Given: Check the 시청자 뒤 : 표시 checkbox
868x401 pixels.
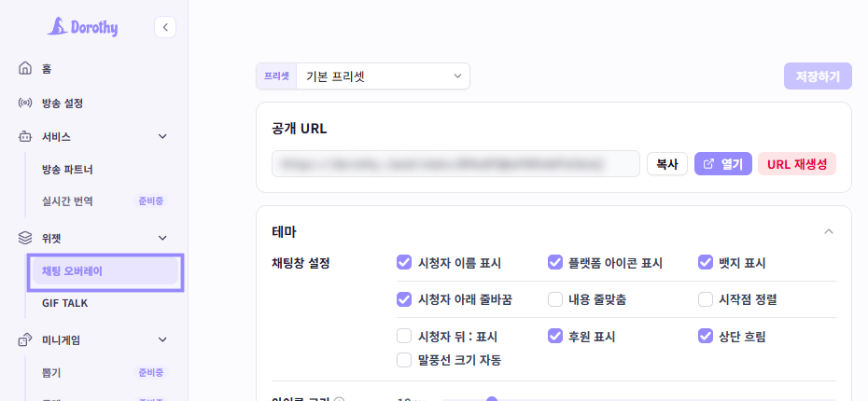Looking at the screenshot, I should pyautogui.click(x=404, y=337).
